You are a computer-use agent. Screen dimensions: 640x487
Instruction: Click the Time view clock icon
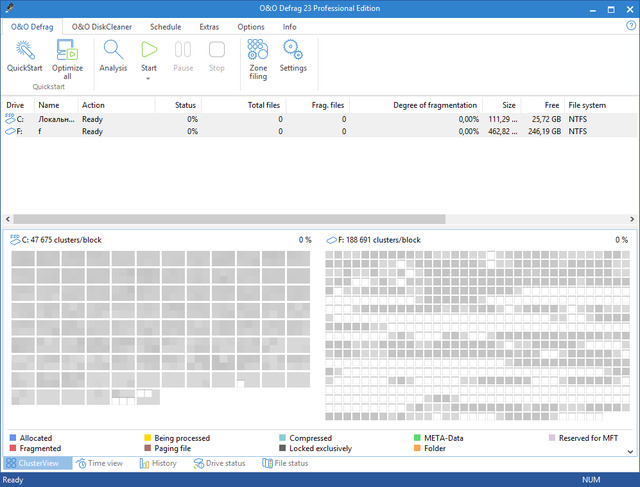tap(81, 463)
